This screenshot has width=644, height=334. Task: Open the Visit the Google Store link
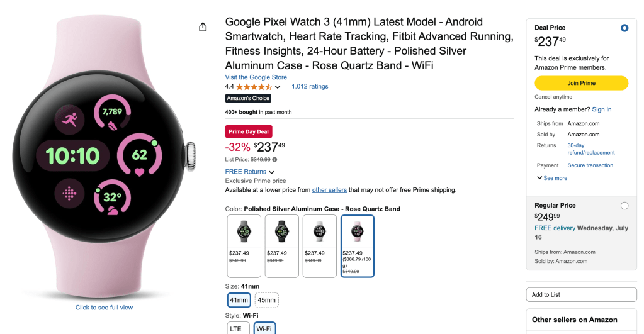coord(256,77)
